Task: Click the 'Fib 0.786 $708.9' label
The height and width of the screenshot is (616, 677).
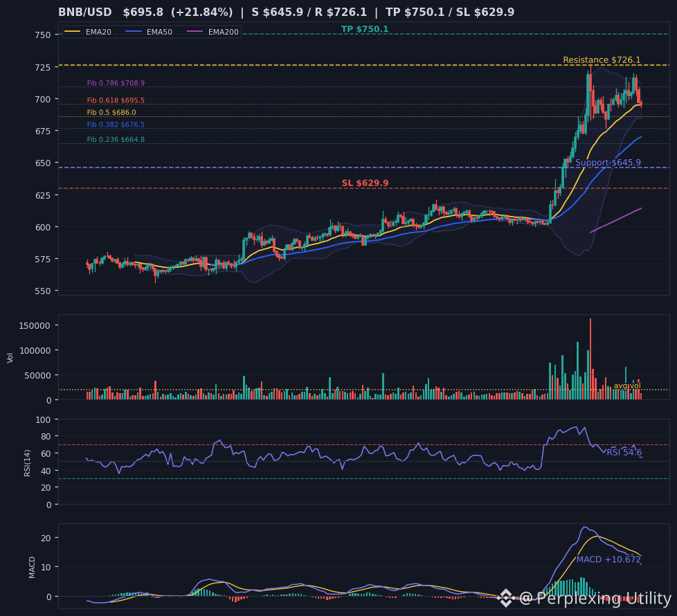Action: [116, 83]
